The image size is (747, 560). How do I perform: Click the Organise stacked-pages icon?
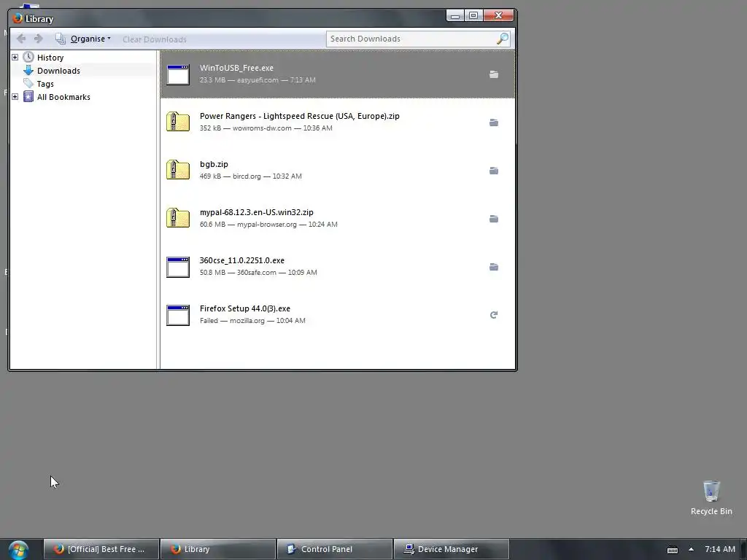[x=60, y=39]
